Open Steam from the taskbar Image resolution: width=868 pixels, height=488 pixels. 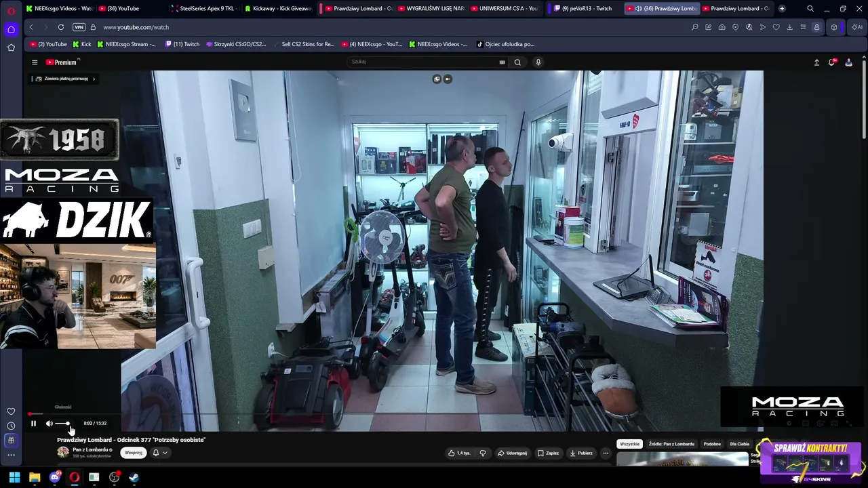[x=134, y=477]
